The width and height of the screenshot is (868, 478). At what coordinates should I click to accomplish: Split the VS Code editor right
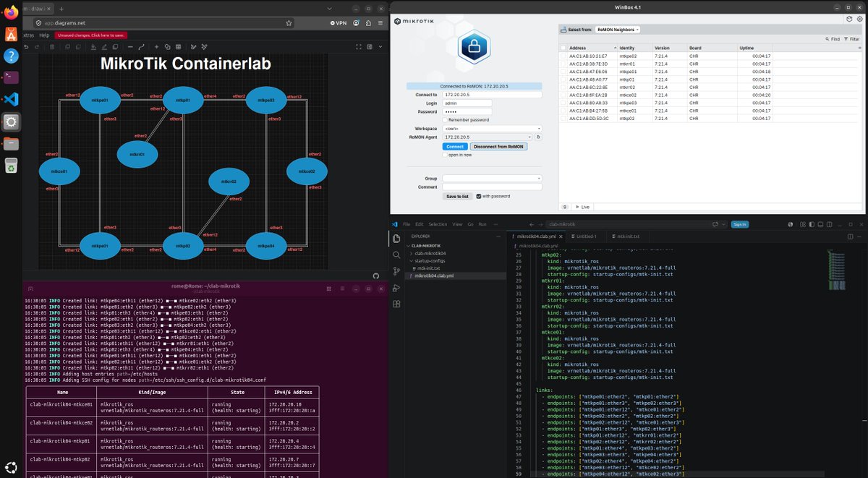click(851, 236)
